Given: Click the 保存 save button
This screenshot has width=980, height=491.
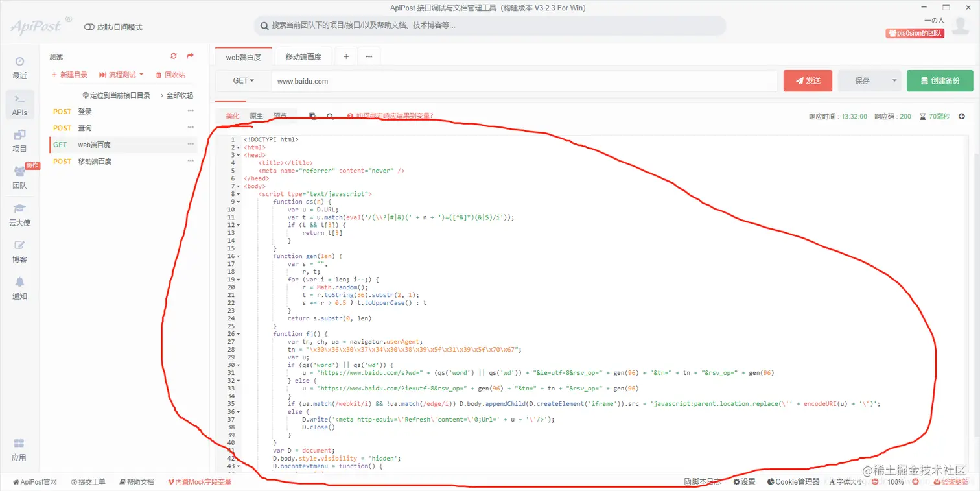Looking at the screenshot, I should (x=862, y=81).
